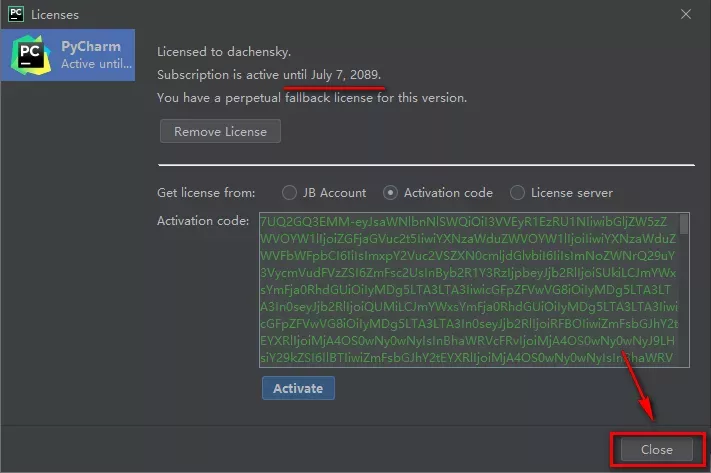Click the activation code scrollbar thumb
711x473 pixels.
tap(684, 224)
